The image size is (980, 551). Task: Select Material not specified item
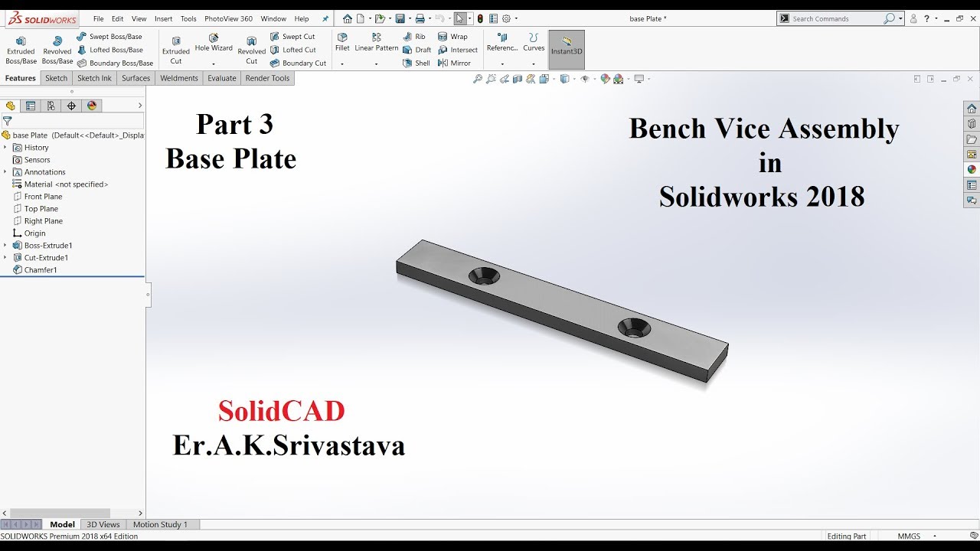pos(60,184)
